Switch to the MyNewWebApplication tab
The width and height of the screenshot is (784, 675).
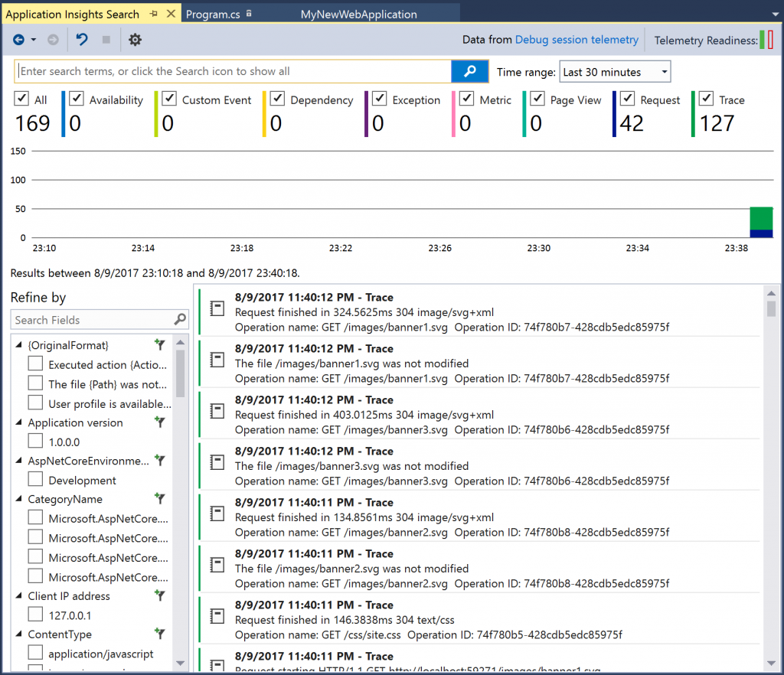coord(358,15)
